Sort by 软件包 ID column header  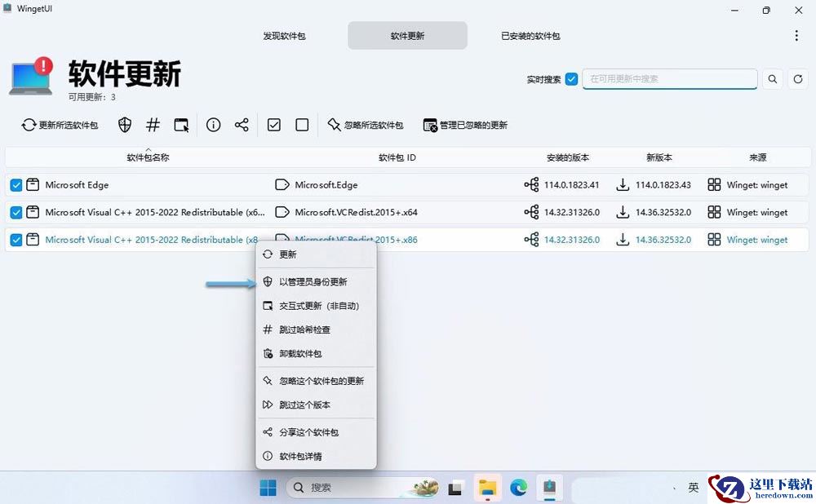tap(397, 157)
